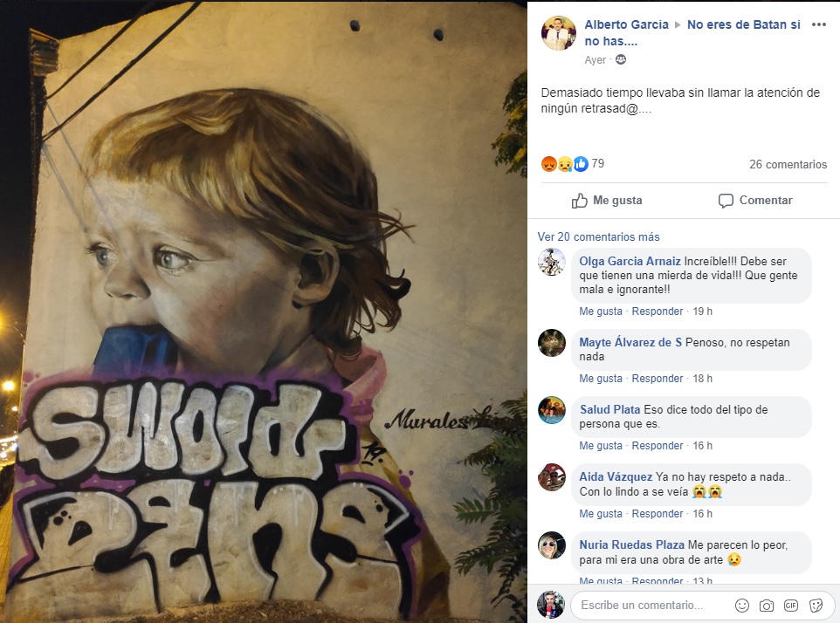Click the audience privacy icon beside Ayer
The height and width of the screenshot is (623, 840).
coord(621,60)
